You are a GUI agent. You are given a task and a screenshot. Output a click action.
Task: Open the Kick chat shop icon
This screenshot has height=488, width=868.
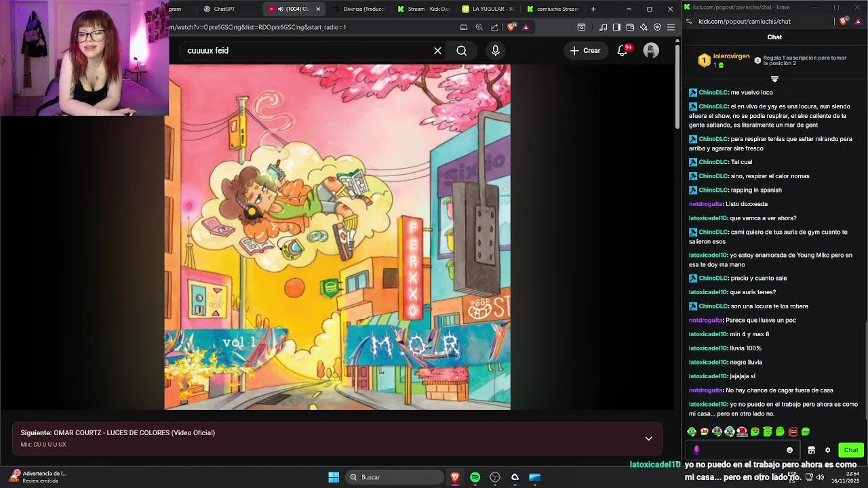click(x=811, y=450)
